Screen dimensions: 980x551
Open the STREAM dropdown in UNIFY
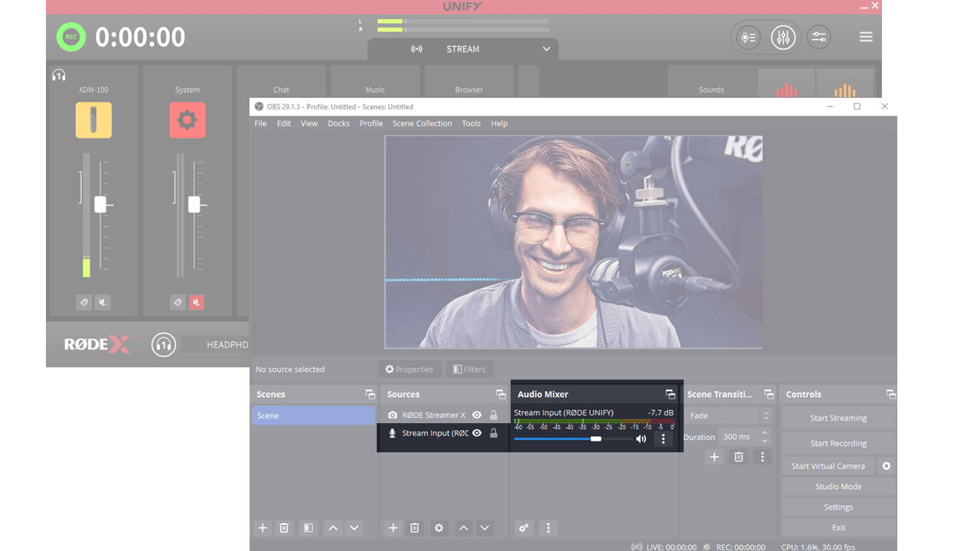coord(546,49)
